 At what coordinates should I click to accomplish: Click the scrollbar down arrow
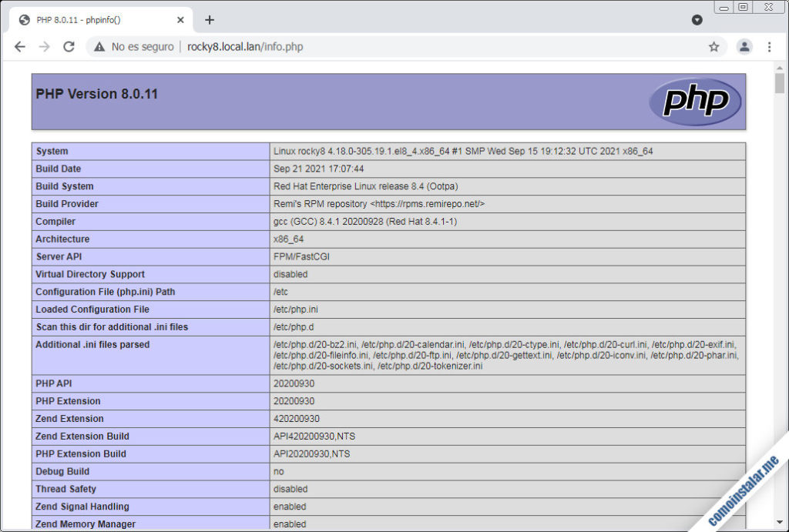pos(780,520)
